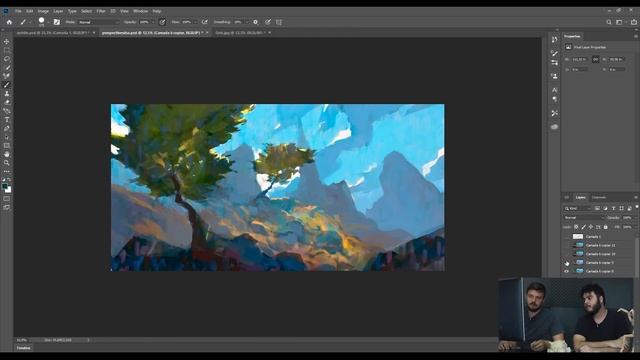
Task: Select the Brush tool in the toolbox
Action: click(7, 85)
